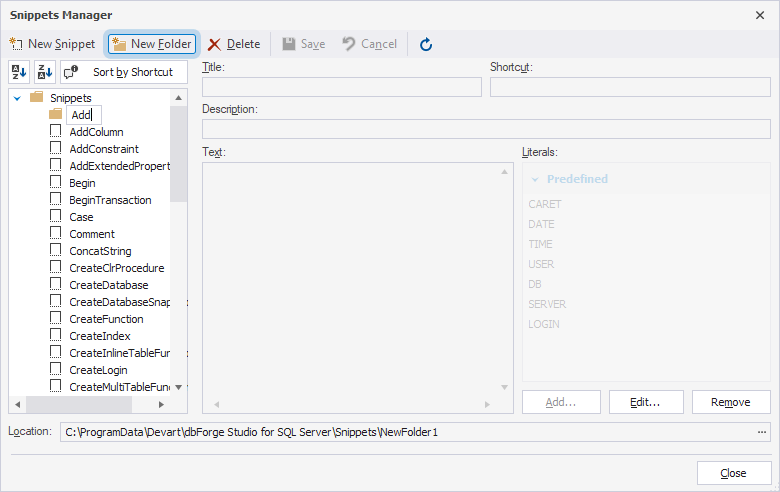The height and width of the screenshot is (492, 780).
Task: Select the AddConstraint snippet
Action: pos(104,149)
